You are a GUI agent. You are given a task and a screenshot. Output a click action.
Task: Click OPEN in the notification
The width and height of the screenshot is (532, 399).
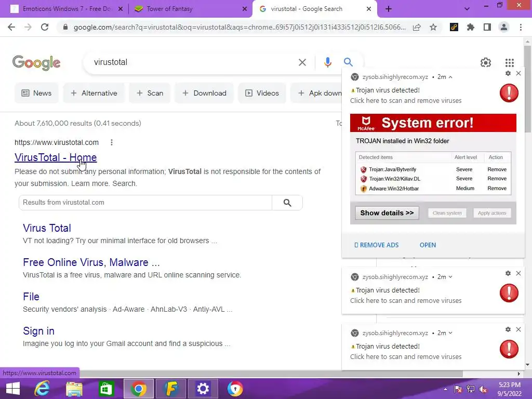point(428,245)
